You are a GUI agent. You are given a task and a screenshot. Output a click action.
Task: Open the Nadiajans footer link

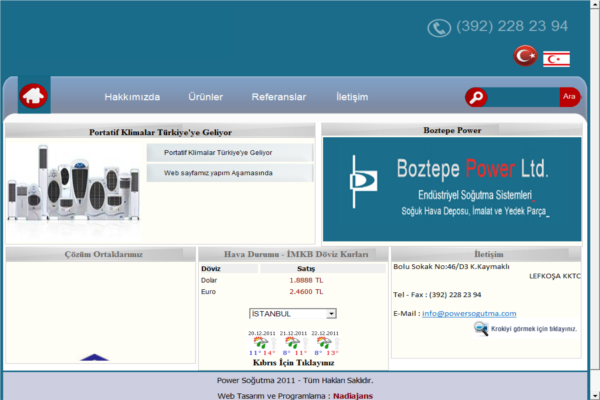click(353, 396)
